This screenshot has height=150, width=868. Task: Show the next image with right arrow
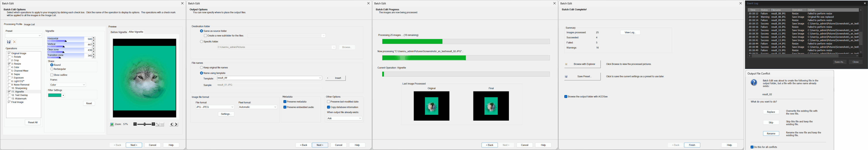(x=176, y=125)
